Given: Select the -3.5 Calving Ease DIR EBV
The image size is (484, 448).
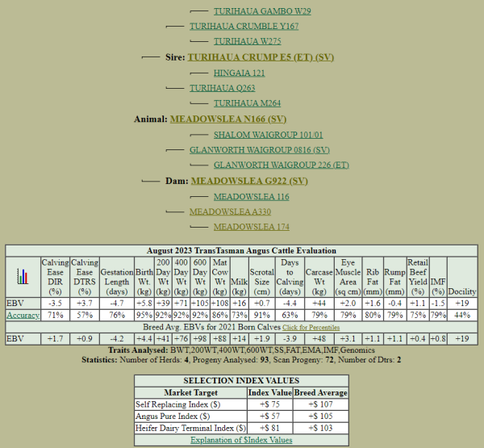Looking at the screenshot, I should click(55, 303).
